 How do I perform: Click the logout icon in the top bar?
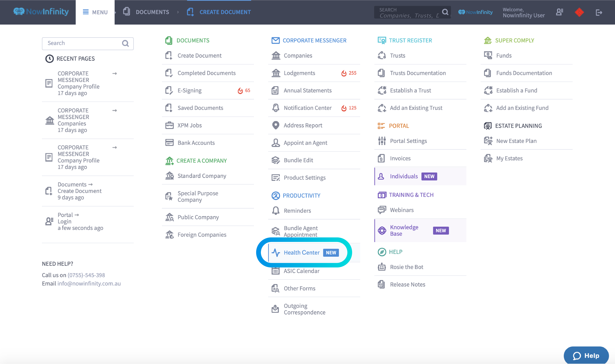click(599, 12)
